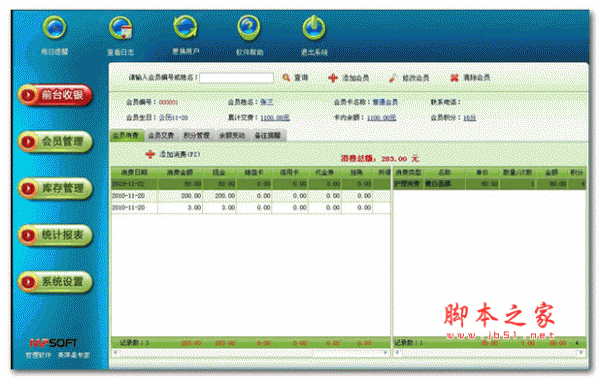
Task: Select the 2010-11-22 consumption row
Action: click(251, 184)
